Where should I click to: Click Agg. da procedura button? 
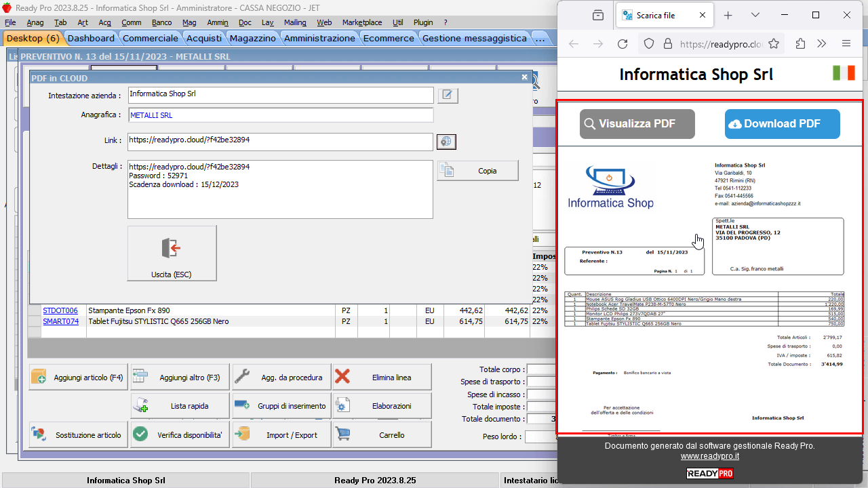(281, 377)
